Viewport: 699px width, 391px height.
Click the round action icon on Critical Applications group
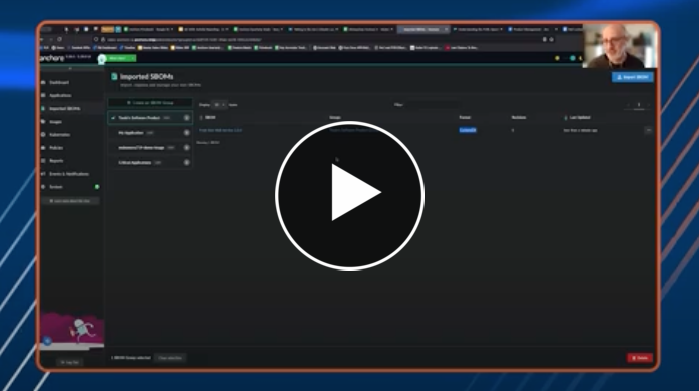pos(187,163)
